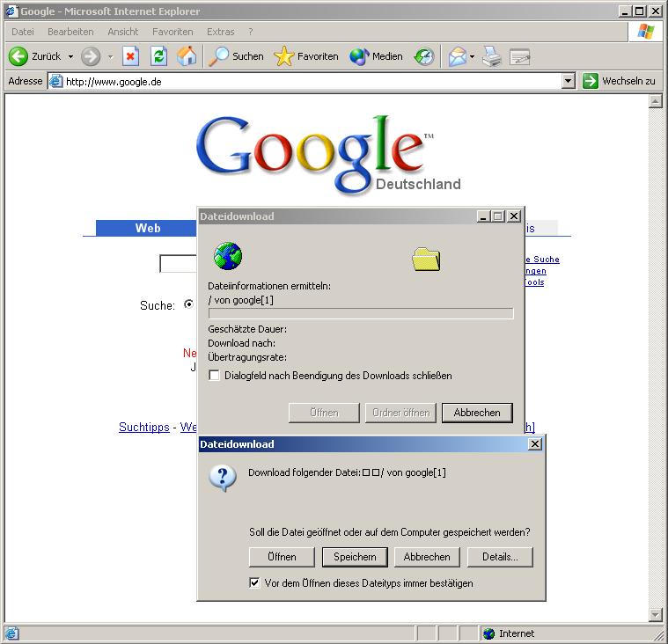The image size is (668, 644).
Task: Click the Details... button
Action: (x=500, y=557)
